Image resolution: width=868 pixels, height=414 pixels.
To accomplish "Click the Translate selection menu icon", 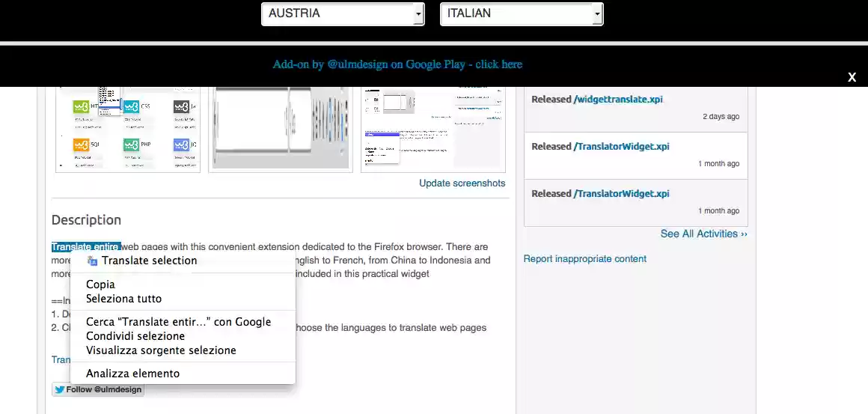I will (x=93, y=261).
